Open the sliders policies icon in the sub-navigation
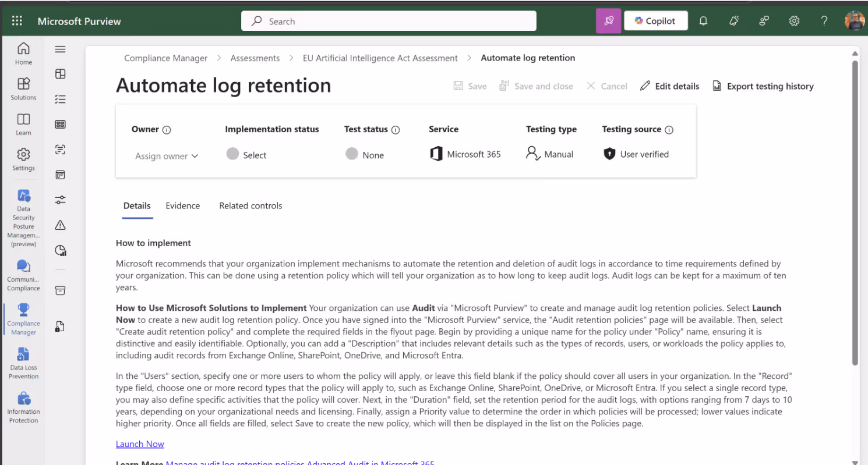Viewport: 868px width, 465px height. [x=60, y=200]
